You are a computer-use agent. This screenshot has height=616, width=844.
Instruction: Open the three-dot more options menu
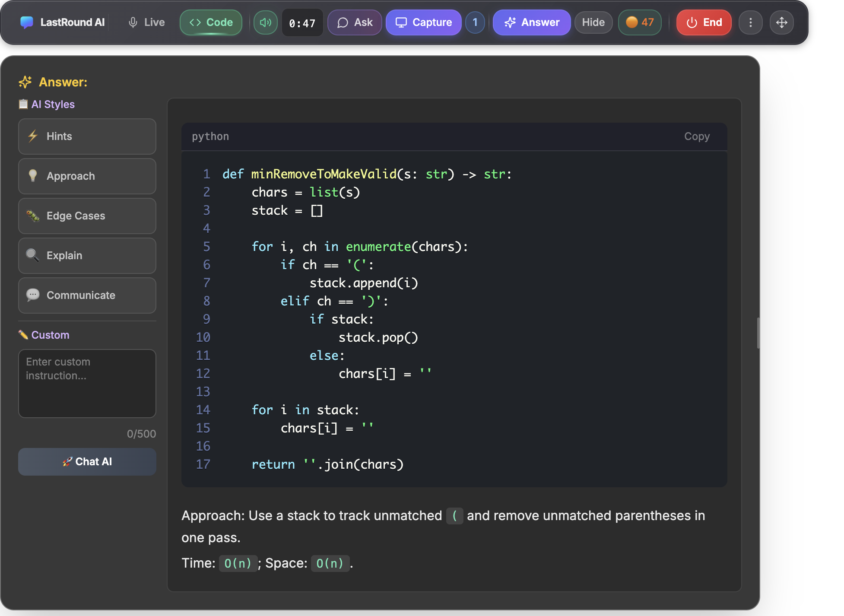coord(751,22)
